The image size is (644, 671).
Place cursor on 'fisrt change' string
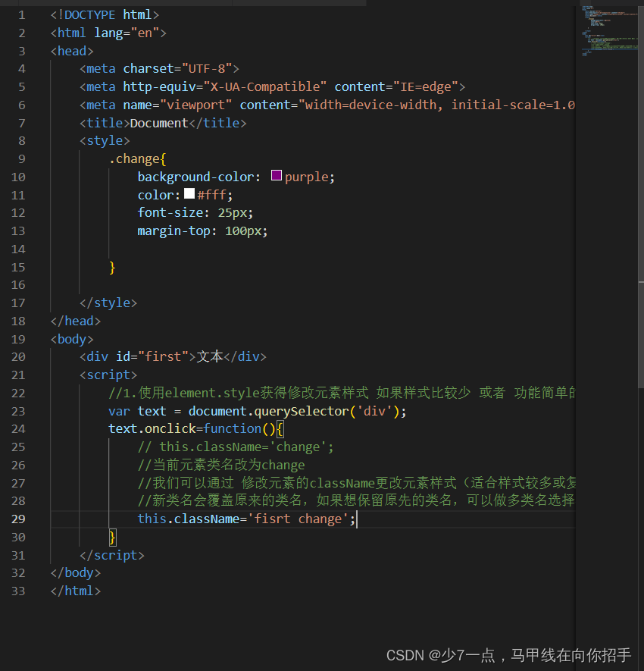[x=298, y=519]
